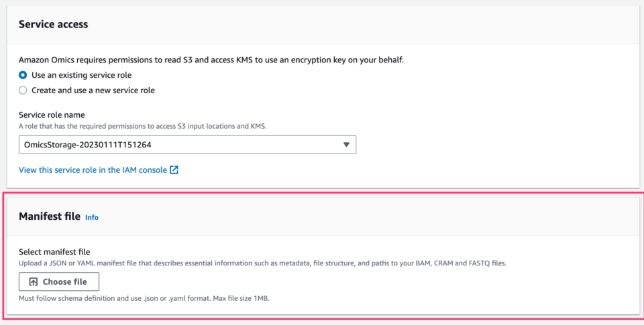Screen dimensions: 644x325
Task: Click the dropdown arrow beside OmicsStorage-20230111T151264
Action: 346,145
